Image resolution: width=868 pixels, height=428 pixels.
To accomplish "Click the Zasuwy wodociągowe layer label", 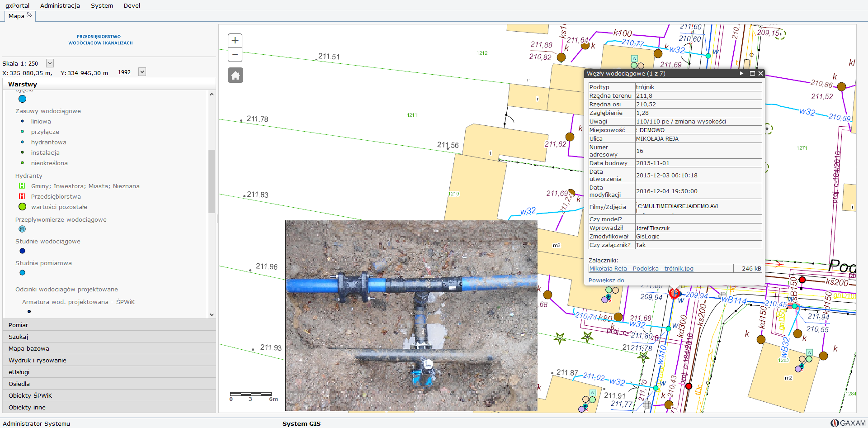I will tap(48, 111).
